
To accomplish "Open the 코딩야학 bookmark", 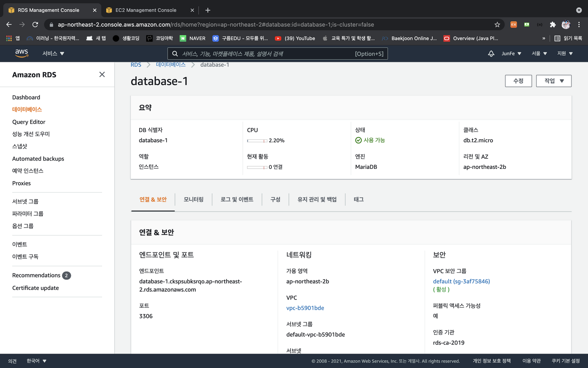I will pyautogui.click(x=159, y=39).
